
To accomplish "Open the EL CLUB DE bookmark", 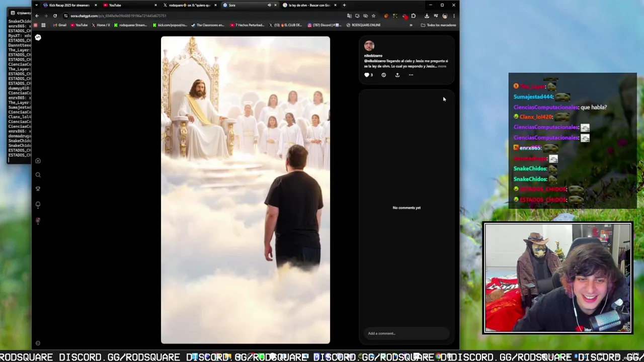I will pyautogui.click(x=286, y=25).
